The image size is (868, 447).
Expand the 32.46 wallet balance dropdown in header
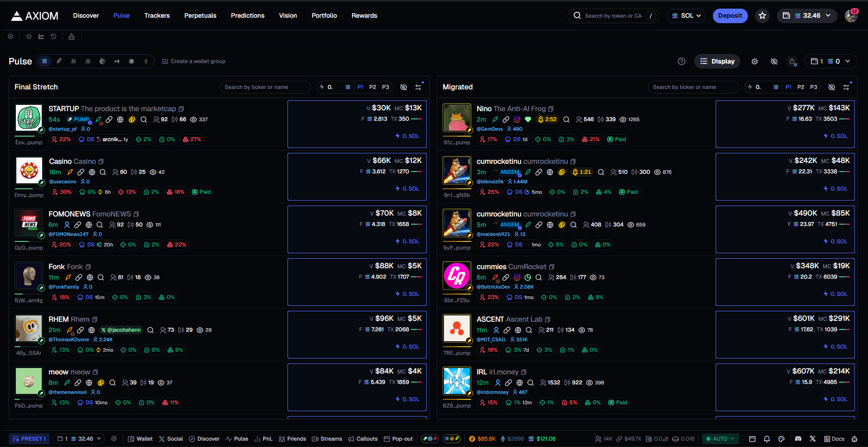click(807, 16)
